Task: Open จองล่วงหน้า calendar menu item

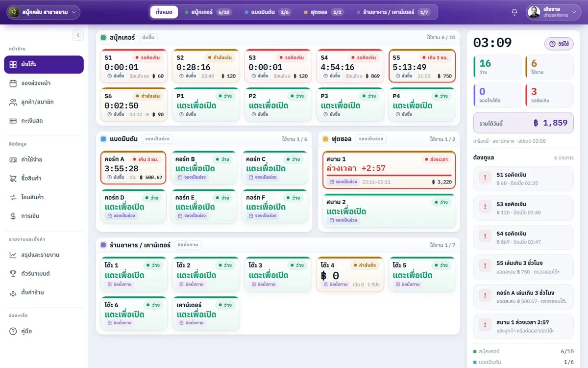Action: [x=44, y=83]
